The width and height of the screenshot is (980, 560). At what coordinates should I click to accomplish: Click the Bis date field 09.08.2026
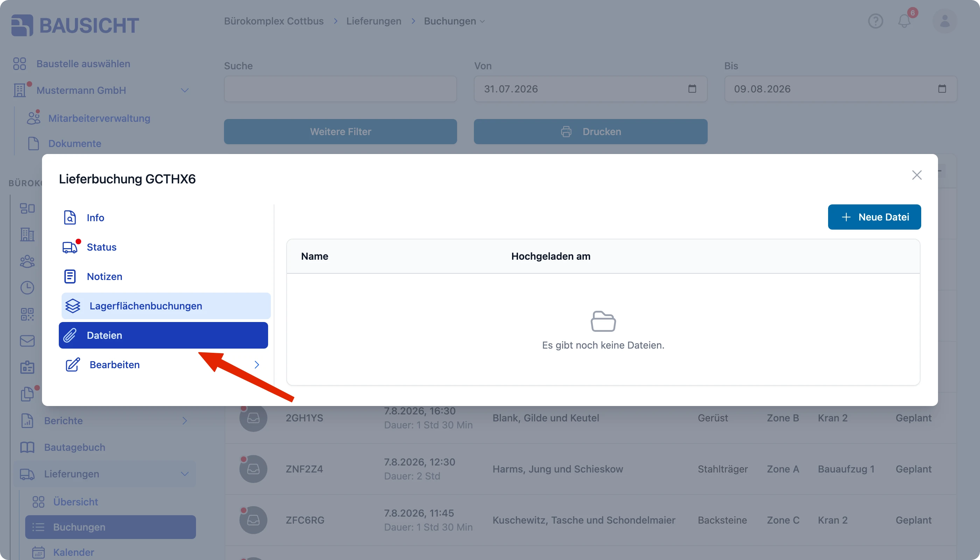coord(841,89)
